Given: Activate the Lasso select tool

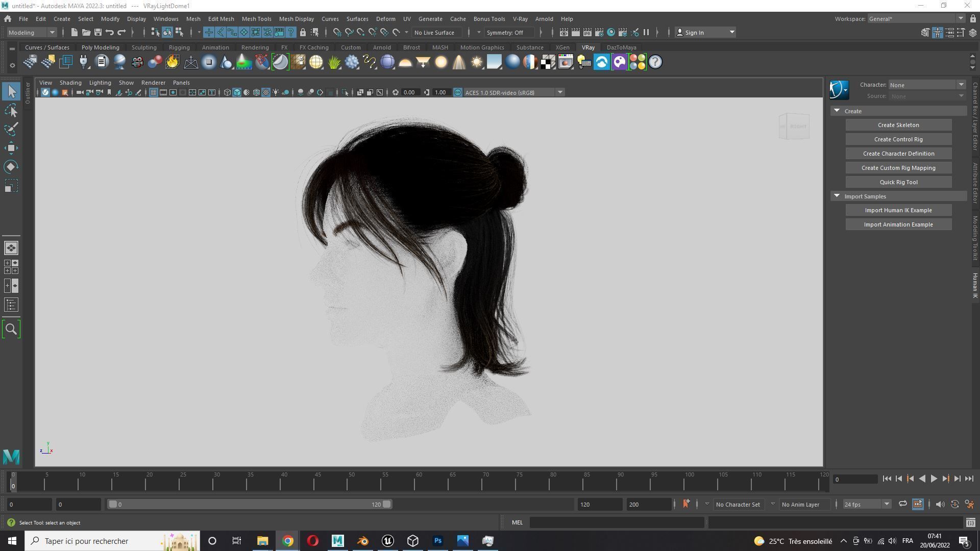Looking at the screenshot, I should [x=11, y=110].
